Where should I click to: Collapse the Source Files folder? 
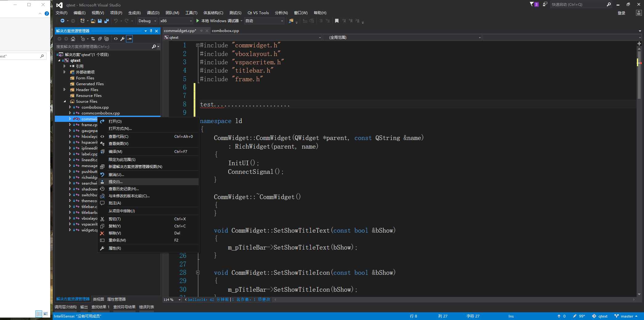click(64, 102)
